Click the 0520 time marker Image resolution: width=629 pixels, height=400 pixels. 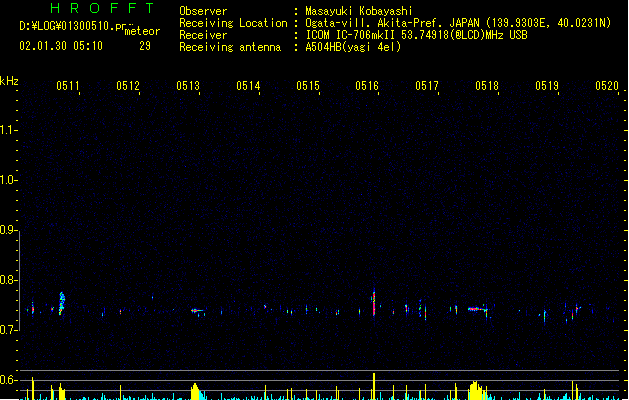607,86
